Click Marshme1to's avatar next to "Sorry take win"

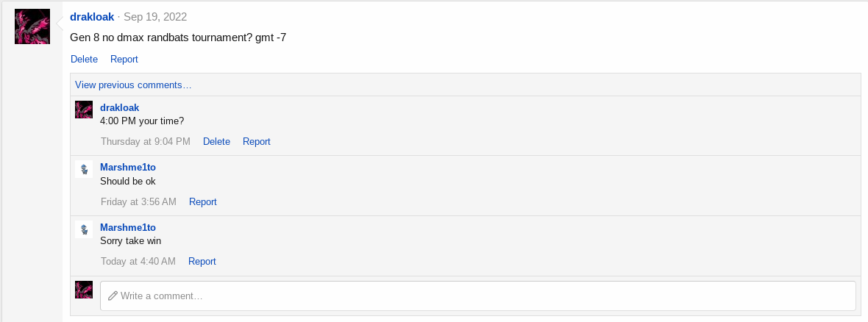[x=84, y=229]
